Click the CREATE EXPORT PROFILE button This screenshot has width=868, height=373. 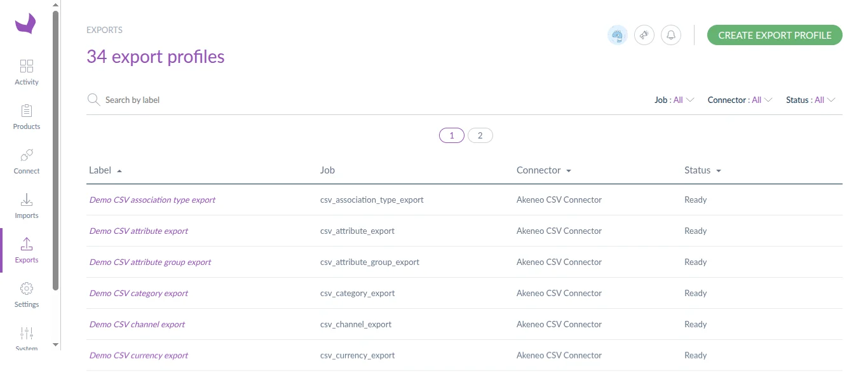[x=775, y=35]
